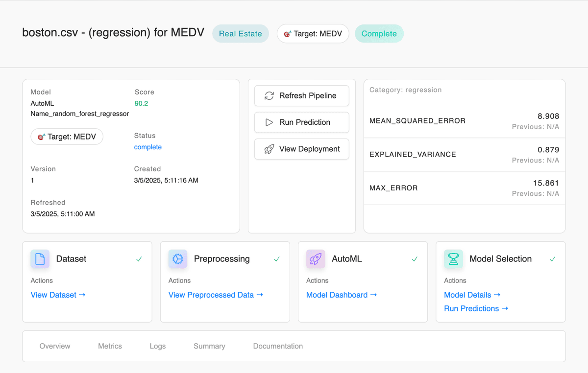Viewport: 588px width, 373px height.
Task: Click the refresh icon in Refresh Pipeline
Action: click(269, 96)
